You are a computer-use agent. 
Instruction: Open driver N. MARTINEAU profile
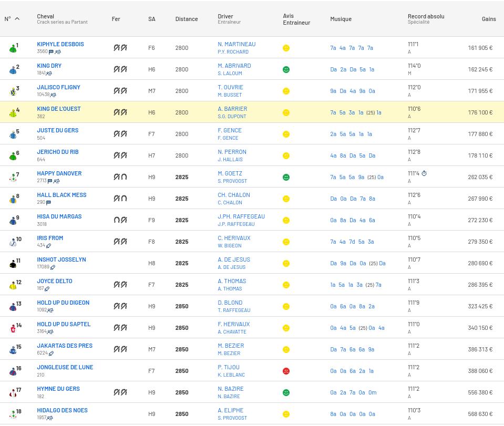click(236, 44)
